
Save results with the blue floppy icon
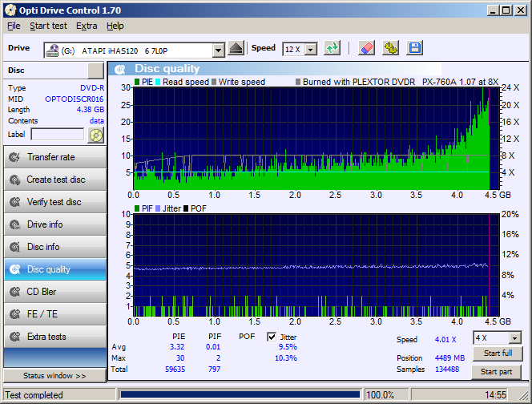click(414, 48)
